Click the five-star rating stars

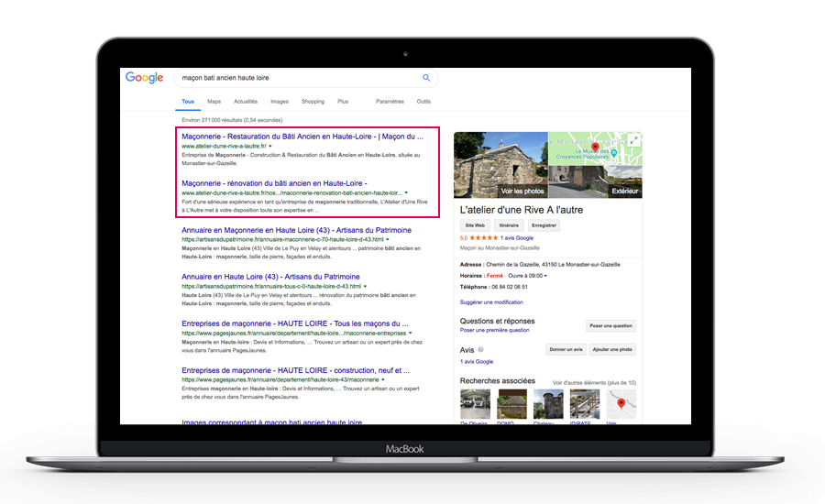pos(483,237)
